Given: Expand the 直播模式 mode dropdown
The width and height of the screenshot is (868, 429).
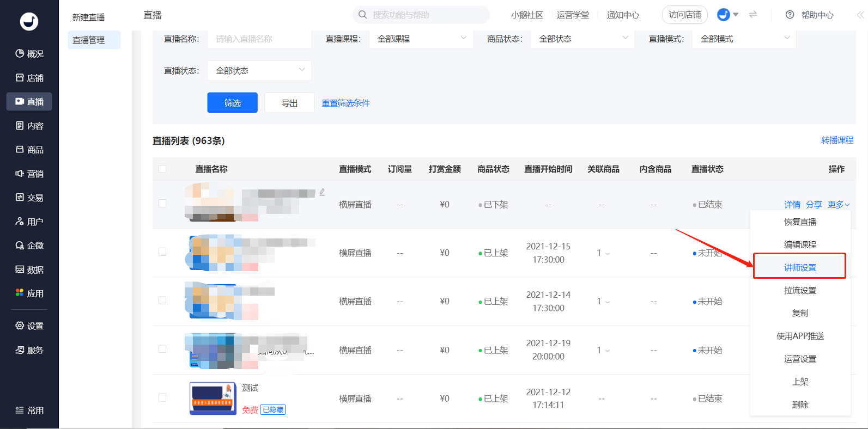Looking at the screenshot, I should point(744,39).
